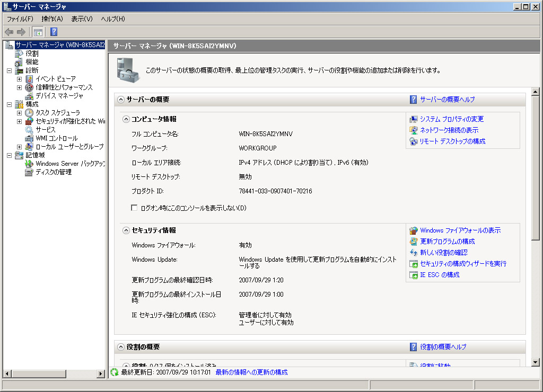Click the main pane scroll up arrow
543x392 pixels.
pyautogui.click(x=536, y=92)
